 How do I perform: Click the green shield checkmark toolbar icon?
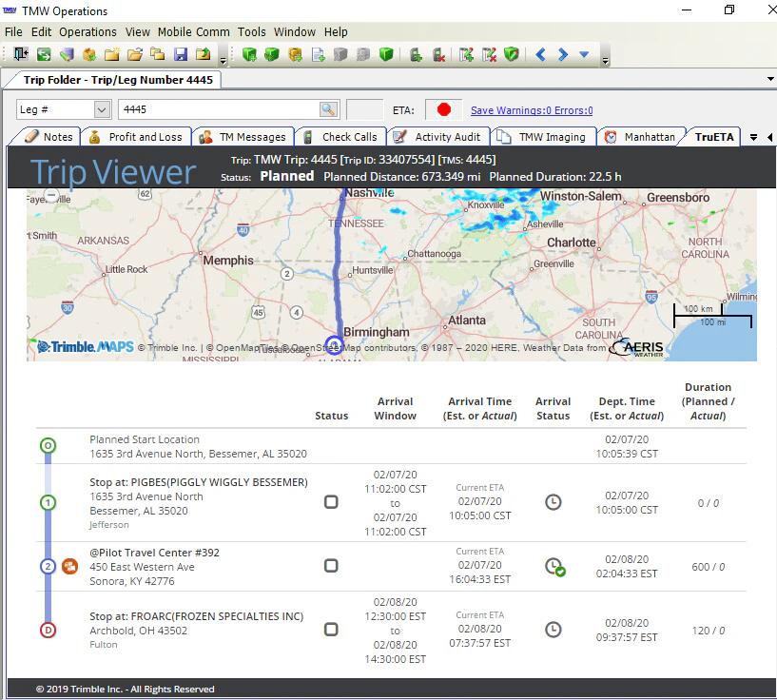(512, 54)
